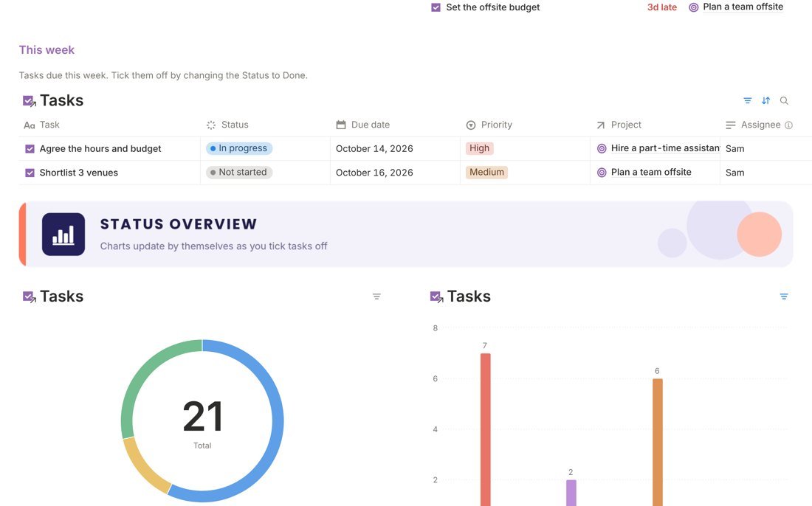This screenshot has width=812, height=506.
Task: Toggle checkbox for Set the offsite budget
Action: coord(436,7)
